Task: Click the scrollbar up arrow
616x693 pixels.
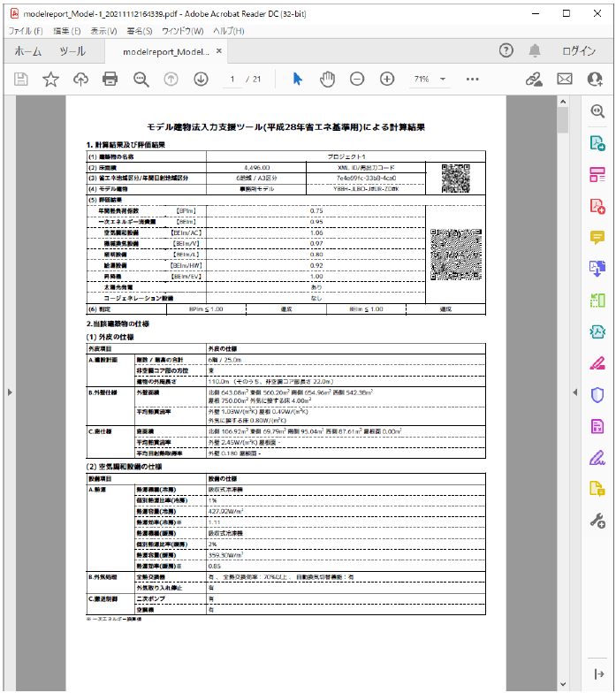Action: 562,102
